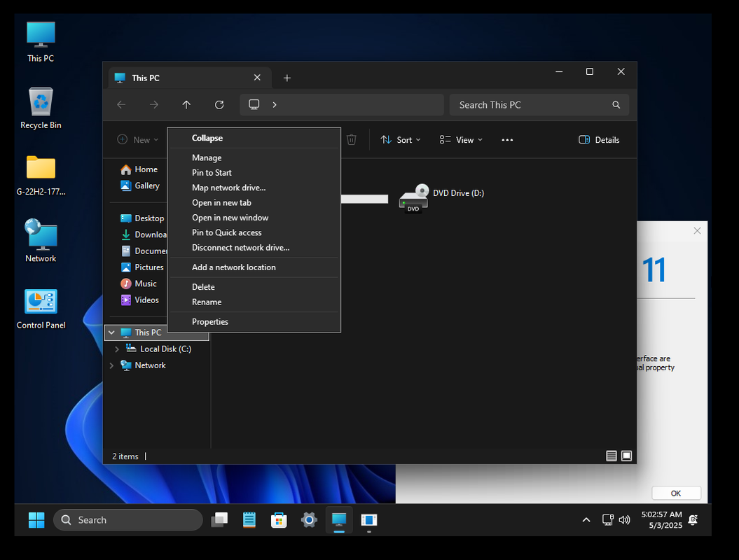Screen dimensions: 739x560
Task: Select Pictures in the sidebar
Action: click(x=142, y=267)
